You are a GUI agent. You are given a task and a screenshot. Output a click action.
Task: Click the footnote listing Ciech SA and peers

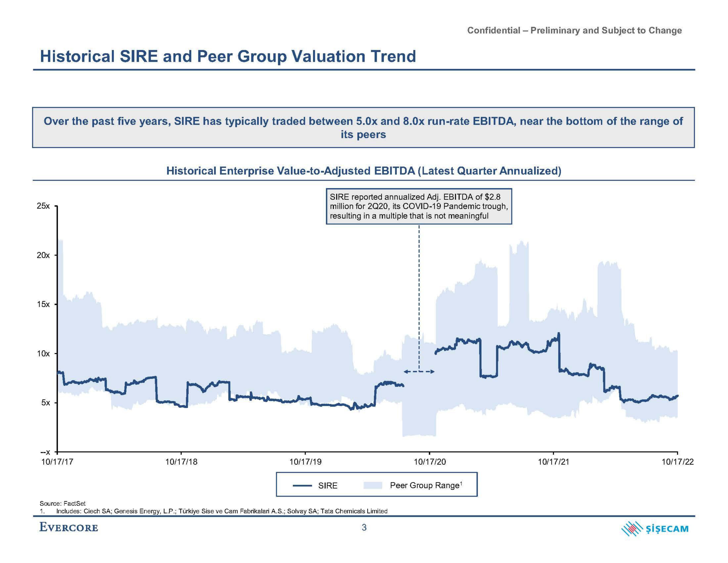[x=213, y=511]
